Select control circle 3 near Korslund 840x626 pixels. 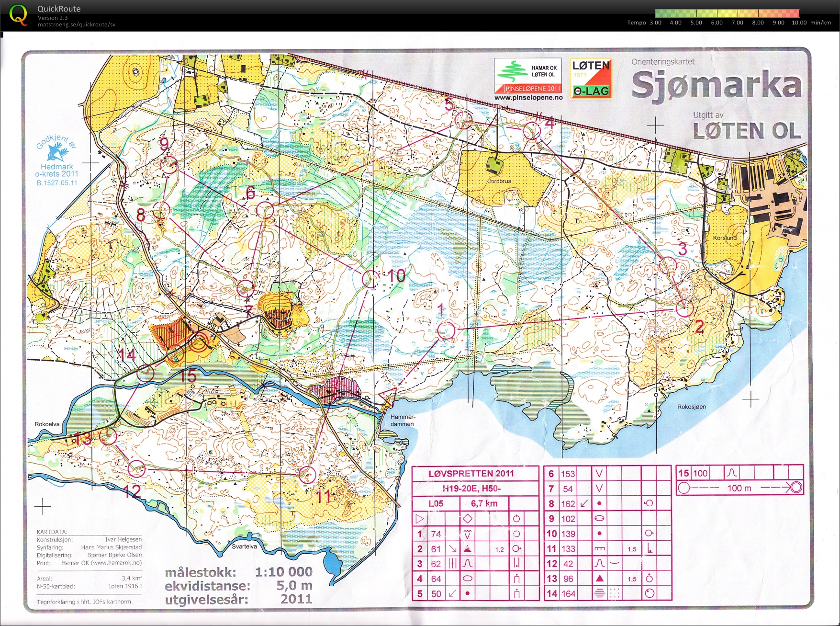click(669, 265)
